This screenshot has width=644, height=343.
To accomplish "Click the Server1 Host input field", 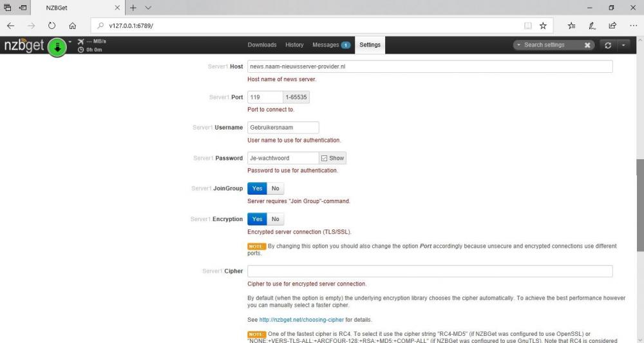I will pos(430,66).
